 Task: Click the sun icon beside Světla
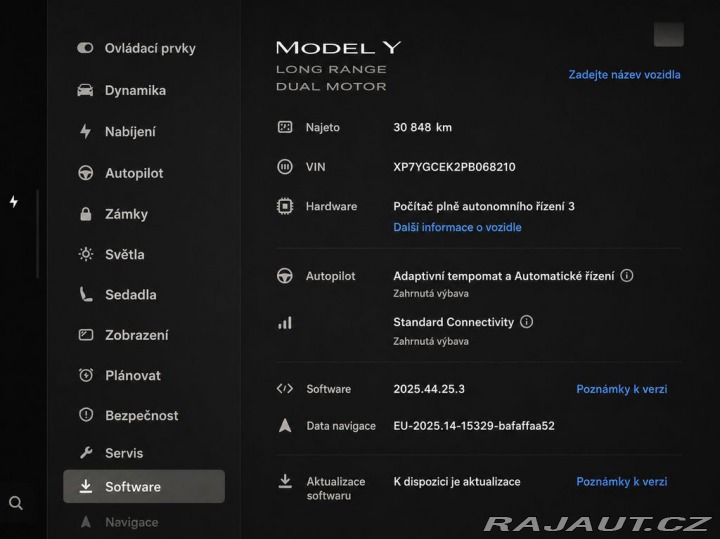85,254
